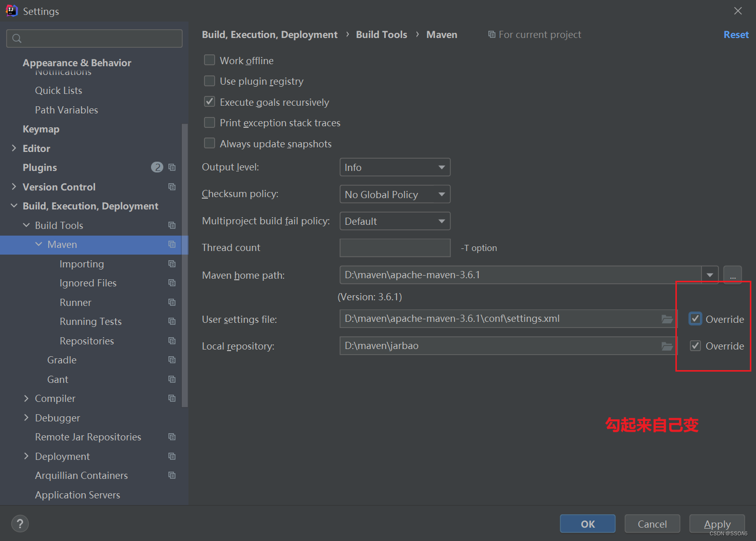Open the Importing settings page
This screenshot has width=756, height=541.
coord(82,264)
